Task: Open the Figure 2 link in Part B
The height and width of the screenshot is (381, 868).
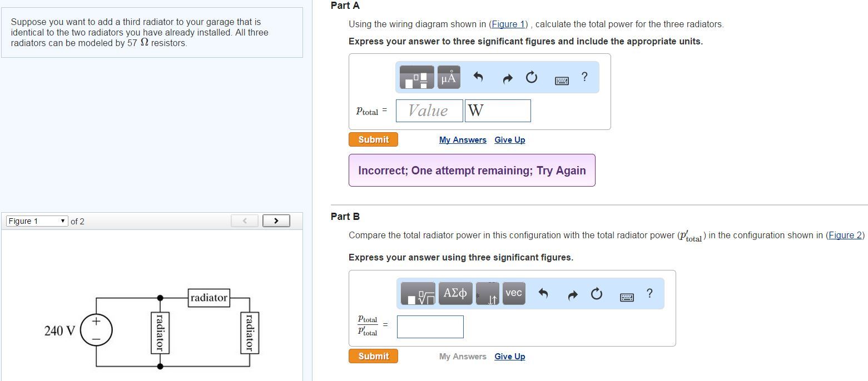Action: [845, 235]
